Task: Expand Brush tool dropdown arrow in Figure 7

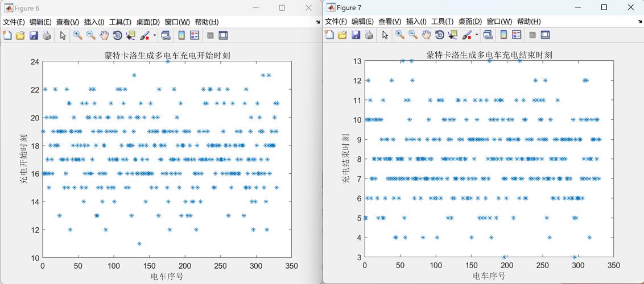Action: pos(477,35)
